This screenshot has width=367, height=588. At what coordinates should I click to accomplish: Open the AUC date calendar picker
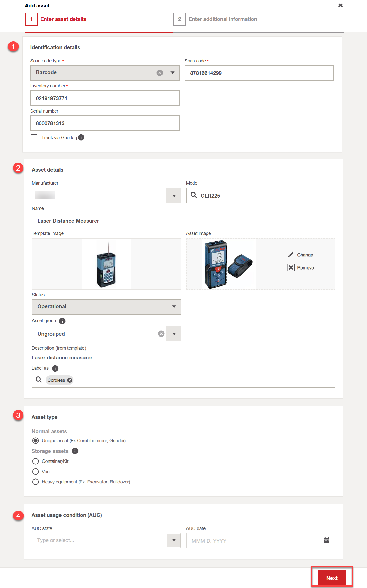pyautogui.click(x=327, y=540)
